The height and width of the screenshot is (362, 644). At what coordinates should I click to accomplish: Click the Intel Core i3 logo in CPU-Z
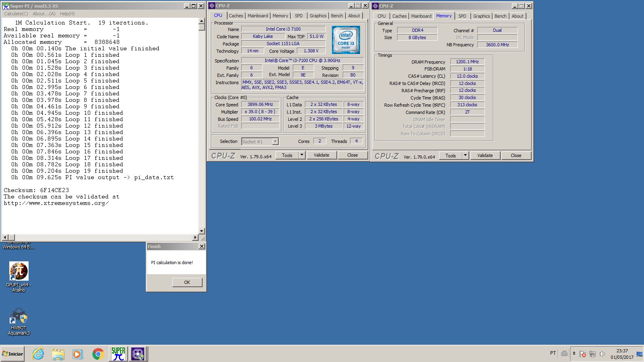346,40
